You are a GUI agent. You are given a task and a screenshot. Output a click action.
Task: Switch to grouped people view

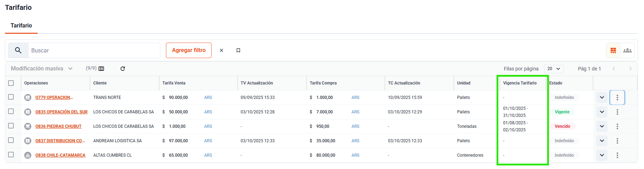click(x=627, y=50)
